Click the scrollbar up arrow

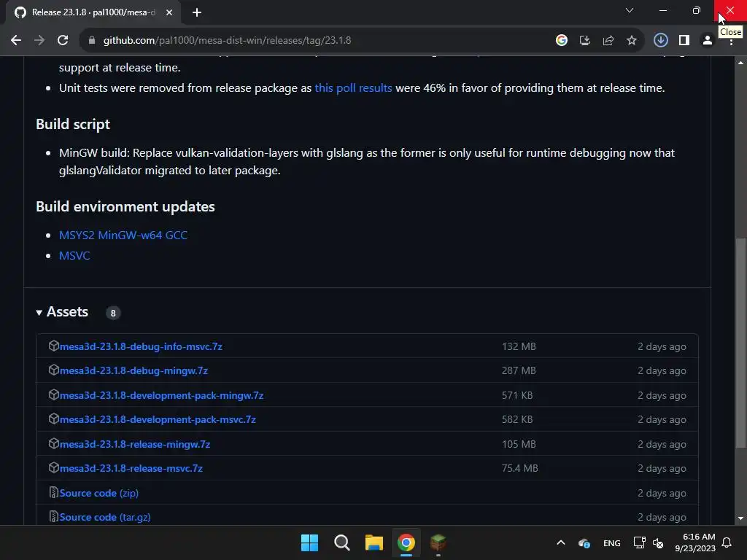coord(740,63)
